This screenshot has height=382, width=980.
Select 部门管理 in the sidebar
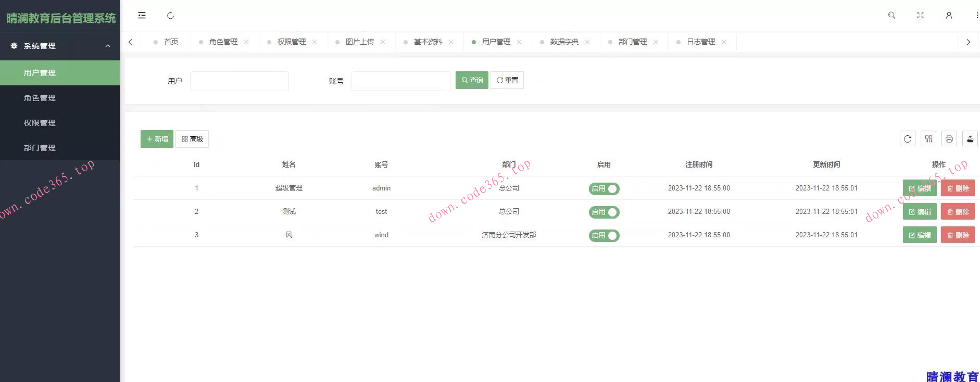point(60,148)
